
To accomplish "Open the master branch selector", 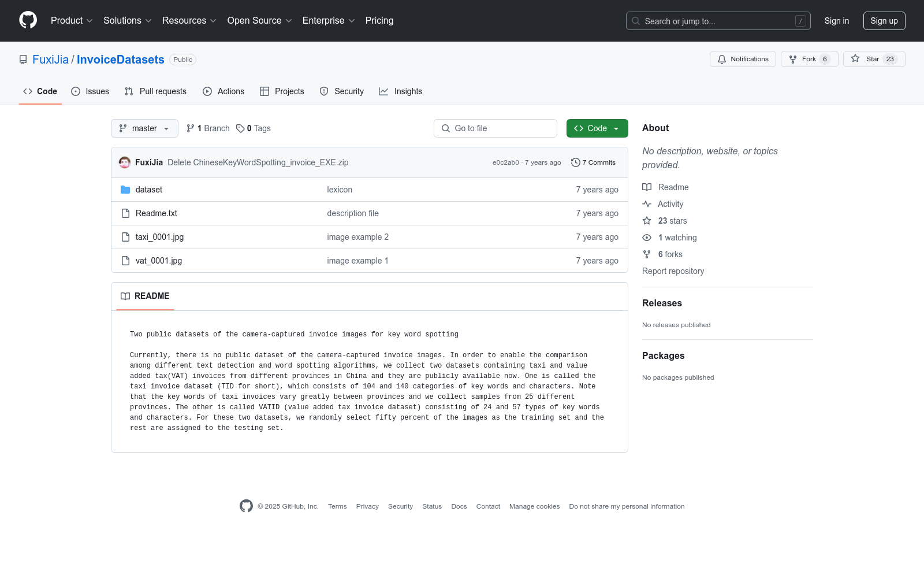I will click(x=144, y=128).
